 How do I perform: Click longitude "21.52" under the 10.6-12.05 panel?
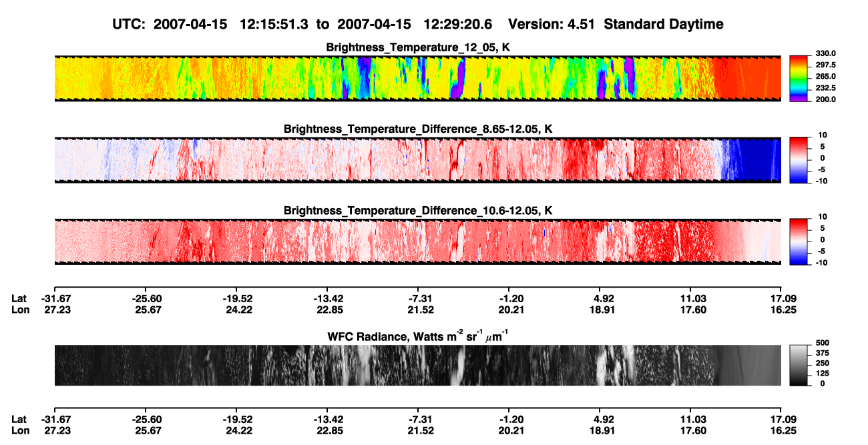[x=418, y=310]
